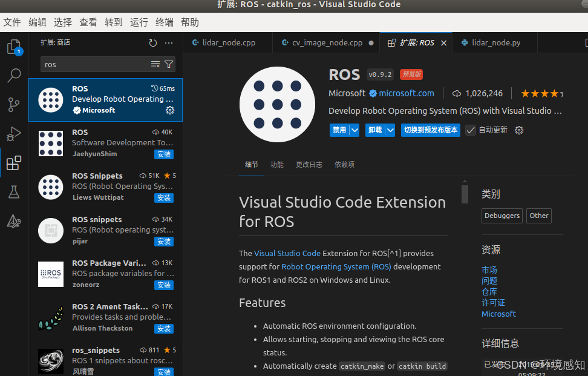Click the disable (禁用) button
The height and width of the screenshot is (376, 588).
pos(339,130)
